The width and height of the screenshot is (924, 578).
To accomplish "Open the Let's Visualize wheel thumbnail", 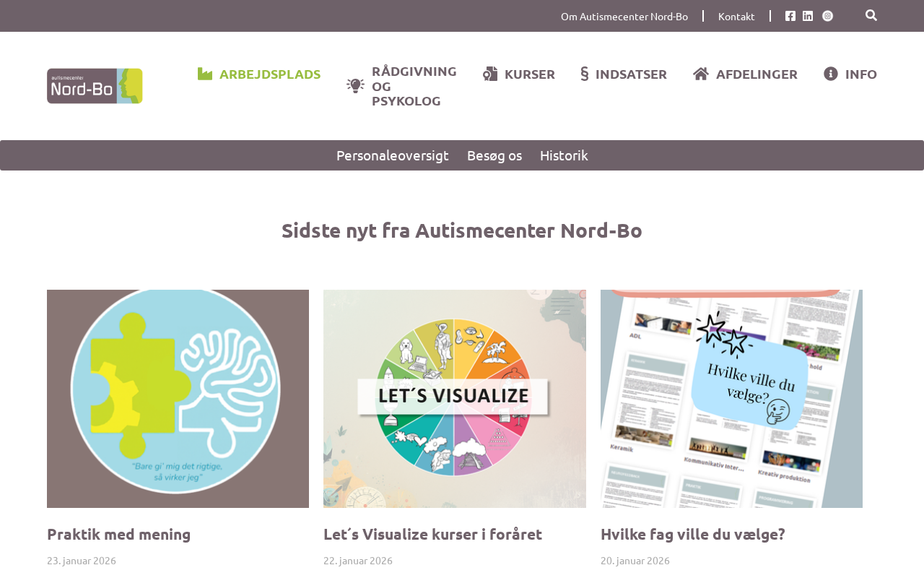I will point(455,399).
